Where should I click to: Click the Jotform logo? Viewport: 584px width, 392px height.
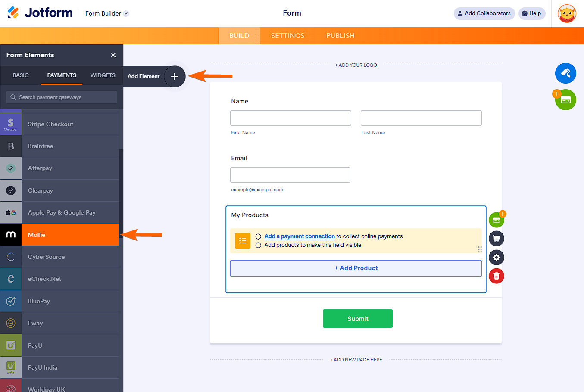tap(40, 13)
